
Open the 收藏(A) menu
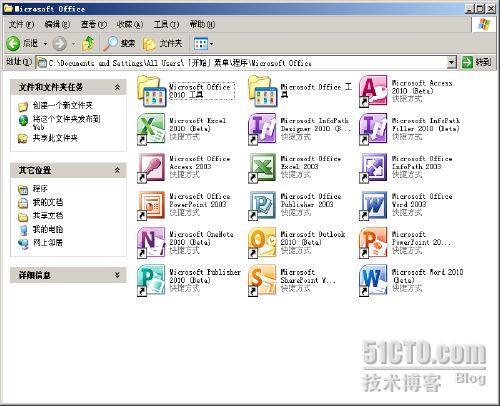[x=130, y=24]
